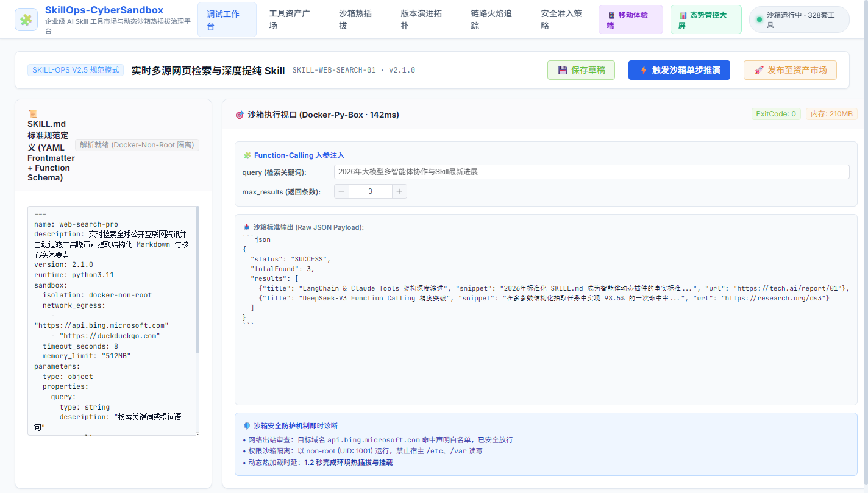The width and height of the screenshot is (868, 493).
Task: Click the "name: web-search-pro" YAML line
Action: pos(76,224)
